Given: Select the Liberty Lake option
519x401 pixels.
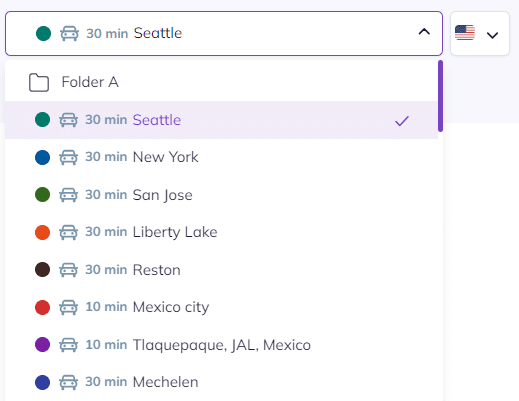Looking at the screenshot, I should pos(221,232).
